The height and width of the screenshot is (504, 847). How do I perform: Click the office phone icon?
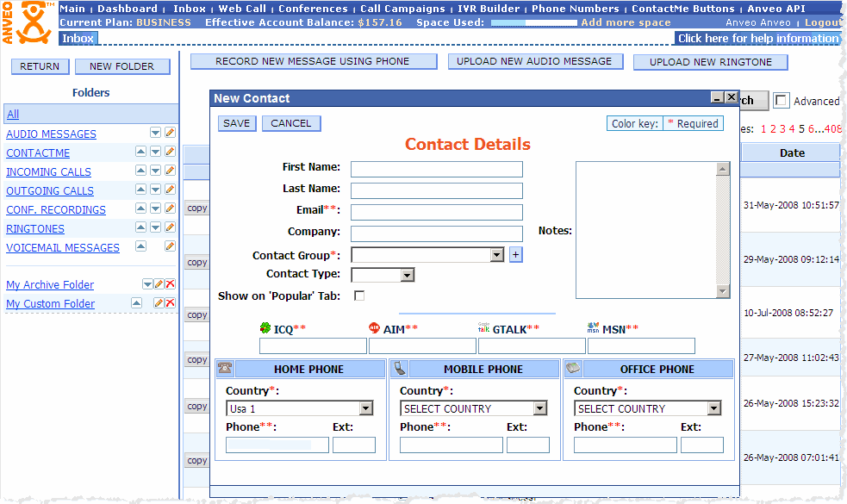point(574,369)
